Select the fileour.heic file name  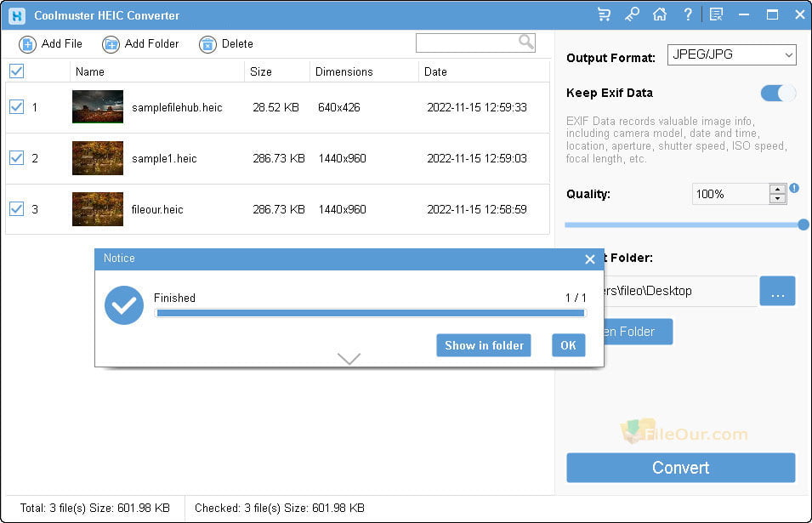click(157, 210)
